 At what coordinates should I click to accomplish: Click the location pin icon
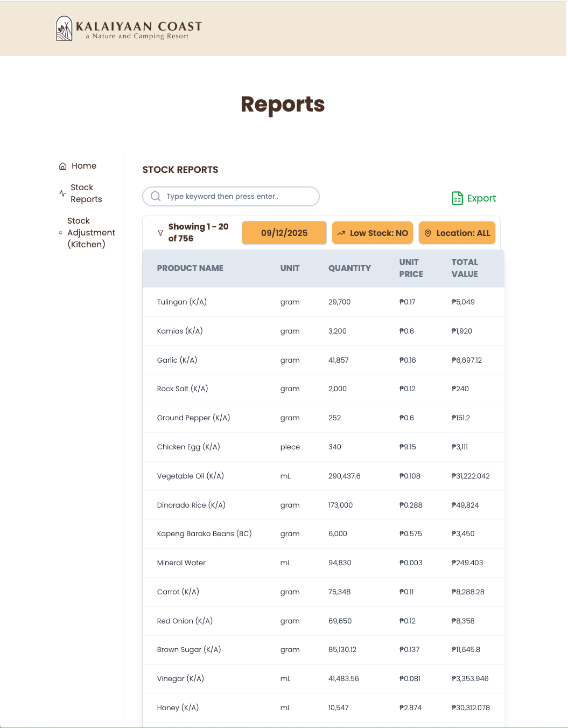pos(427,233)
